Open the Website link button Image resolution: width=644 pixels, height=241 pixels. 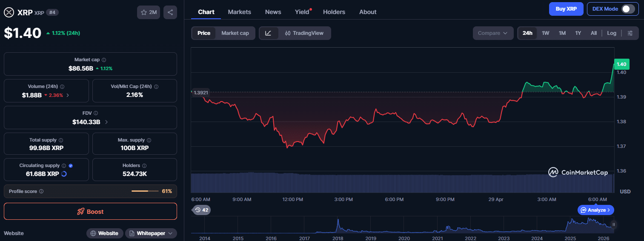point(105,233)
